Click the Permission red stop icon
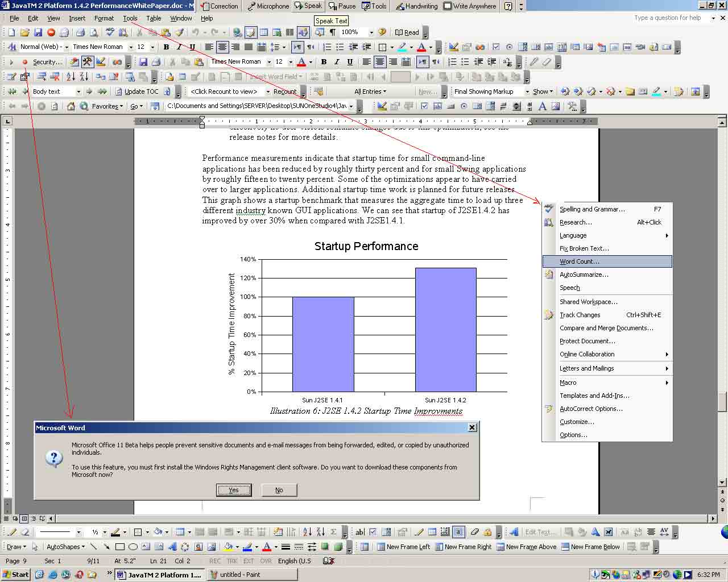Screen dimensions: 728x582 tap(51, 32)
